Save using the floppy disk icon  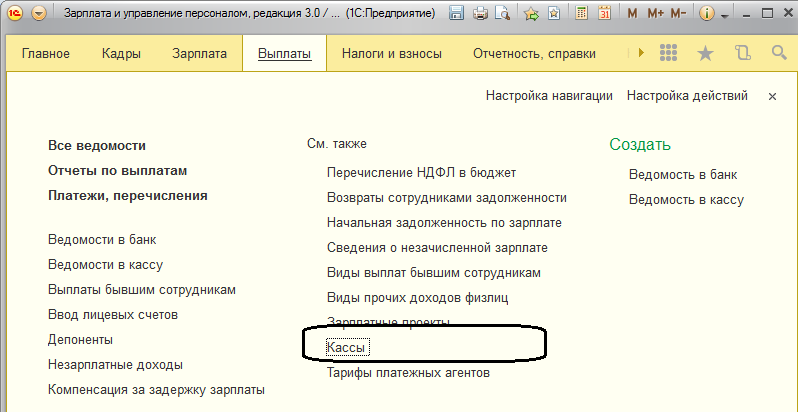pos(457,14)
